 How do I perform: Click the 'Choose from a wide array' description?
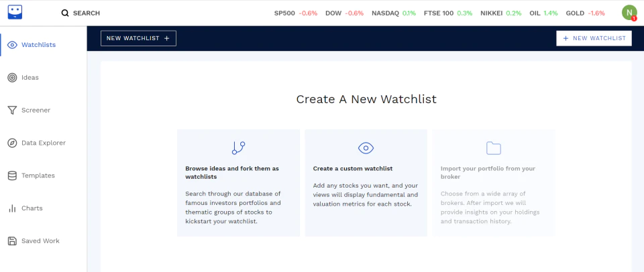tap(490, 208)
